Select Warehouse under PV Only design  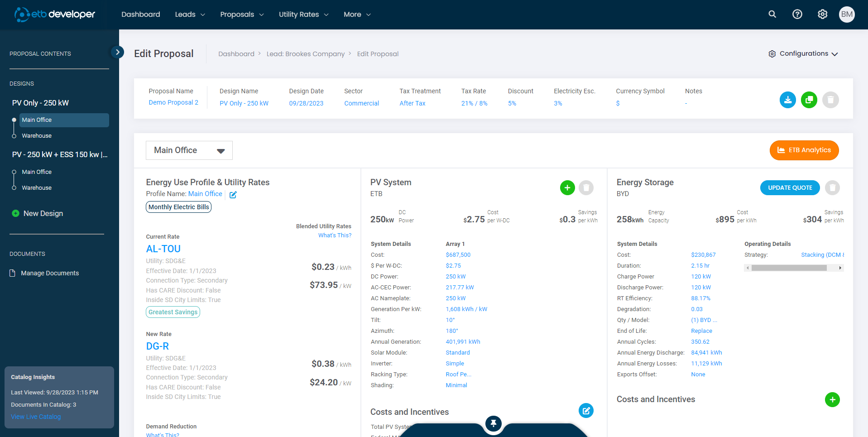37,136
